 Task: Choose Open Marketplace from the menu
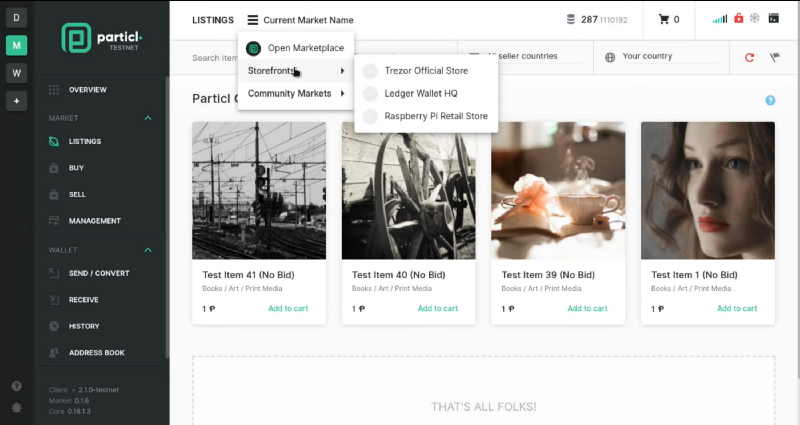point(296,48)
